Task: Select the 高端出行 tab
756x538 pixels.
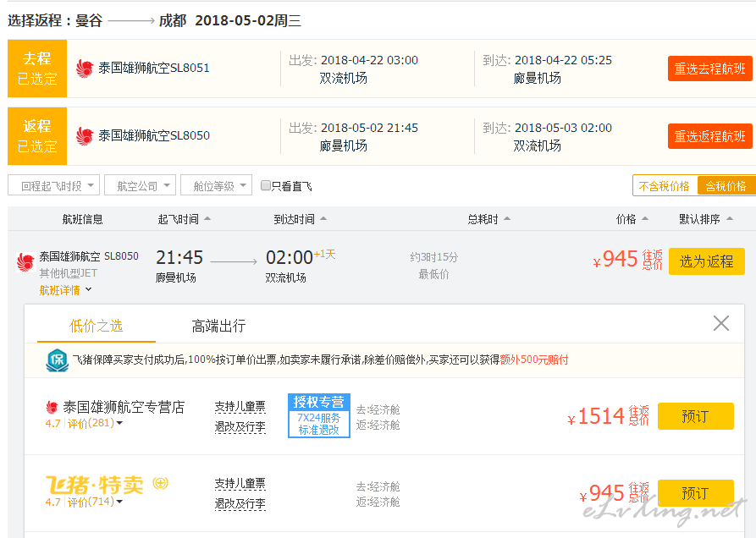Action: pyautogui.click(x=218, y=326)
